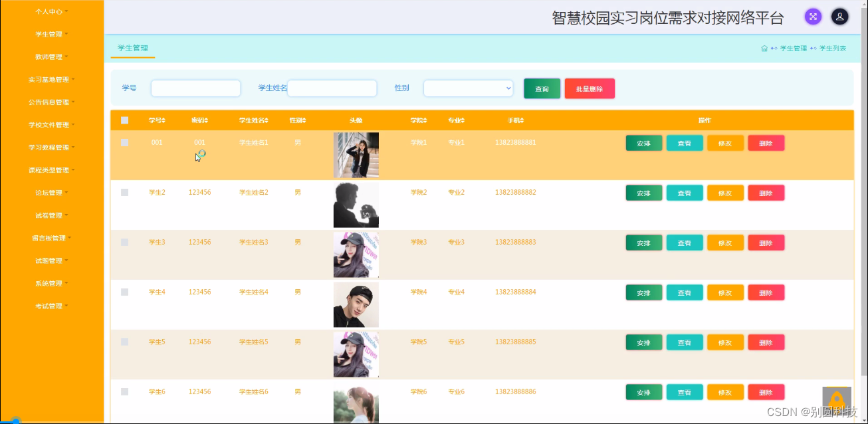Screen dimensions: 868x424
Task: Select the 学生管理 tab above the table
Action: coord(132,48)
